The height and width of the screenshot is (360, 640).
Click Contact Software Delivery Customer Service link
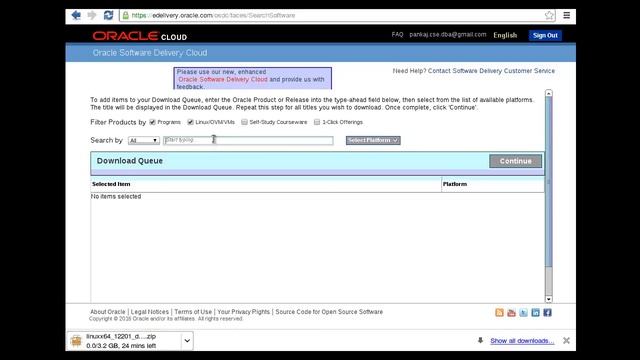tap(491, 71)
